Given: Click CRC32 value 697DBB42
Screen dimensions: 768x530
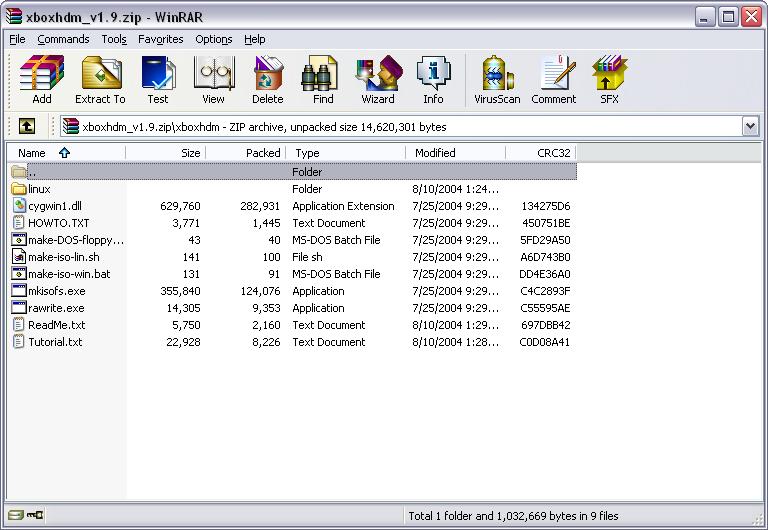Looking at the screenshot, I should tap(546, 325).
